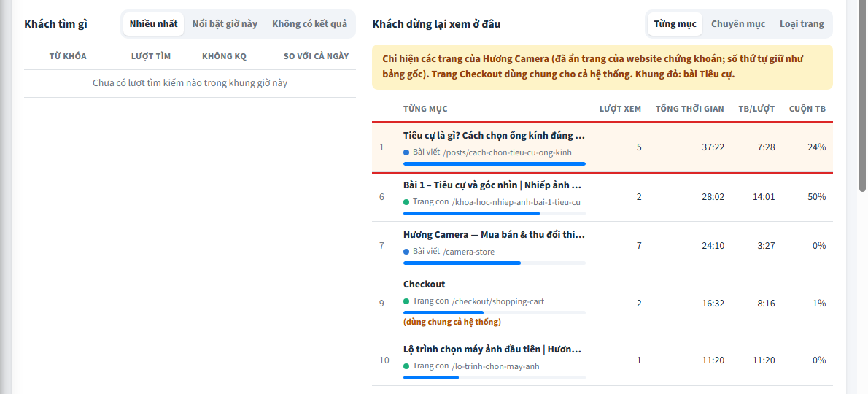The width and height of the screenshot is (868, 394).
Task: Click the progress bar under /lo-trinh-chon-may-anh
Action: point(495,377)
